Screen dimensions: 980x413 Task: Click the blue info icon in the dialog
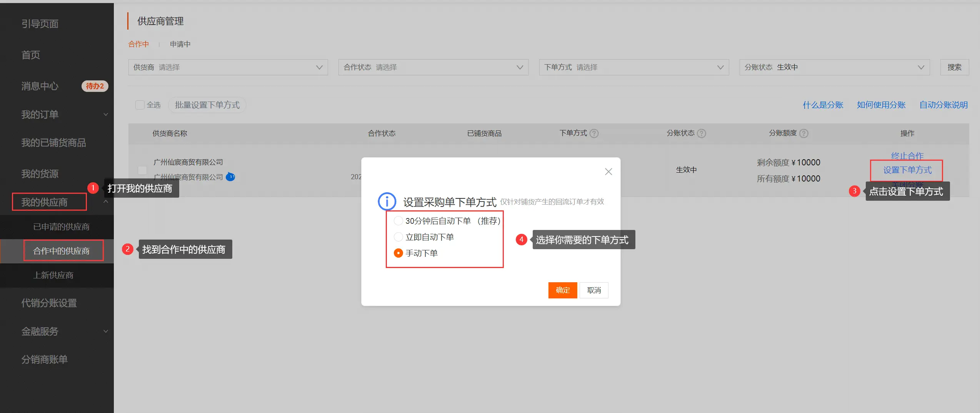point(387,202)
